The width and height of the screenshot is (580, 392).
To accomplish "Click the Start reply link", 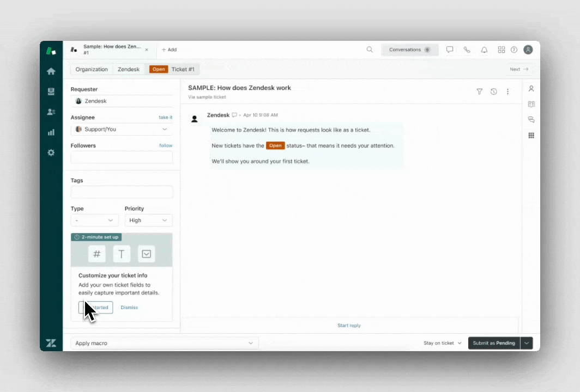I will 349,326.
